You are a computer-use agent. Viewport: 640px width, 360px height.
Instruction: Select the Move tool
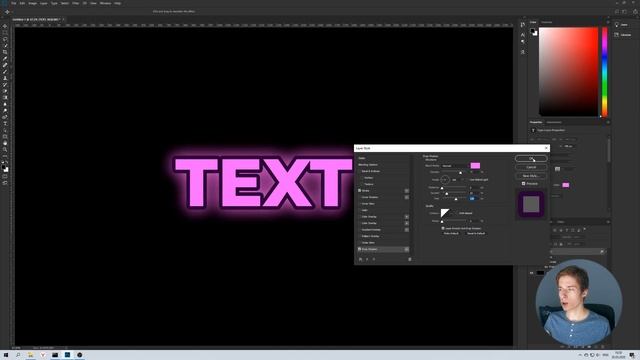(x=5, y=26)
